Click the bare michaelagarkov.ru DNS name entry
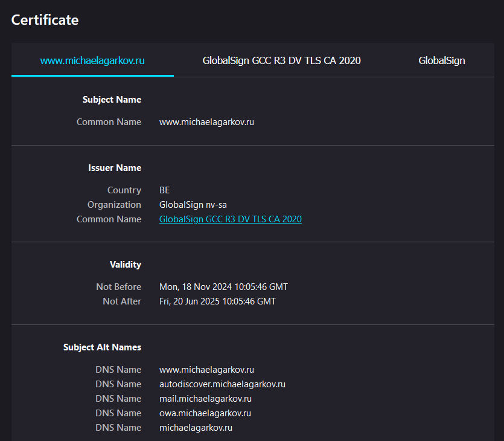 (196, 428)
